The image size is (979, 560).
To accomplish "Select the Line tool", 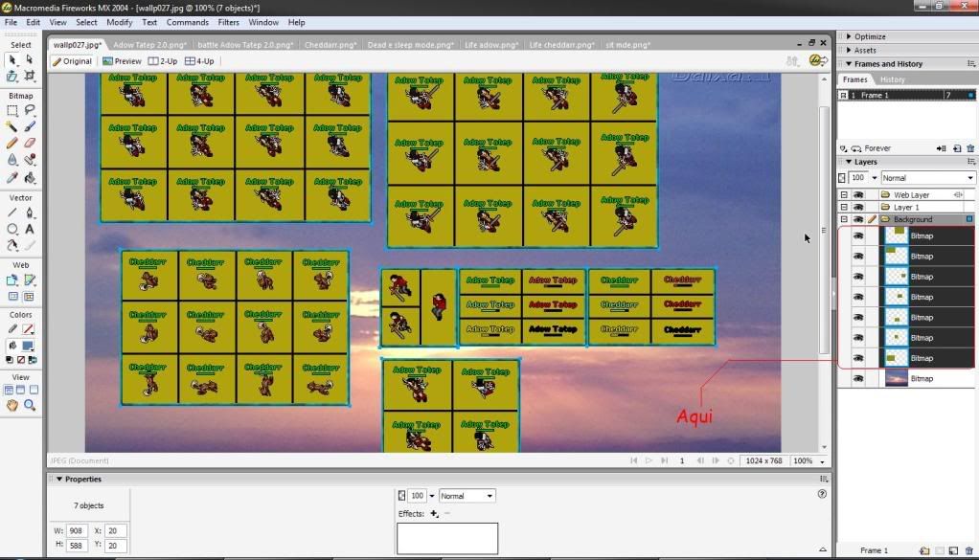I will click(12, 213).
